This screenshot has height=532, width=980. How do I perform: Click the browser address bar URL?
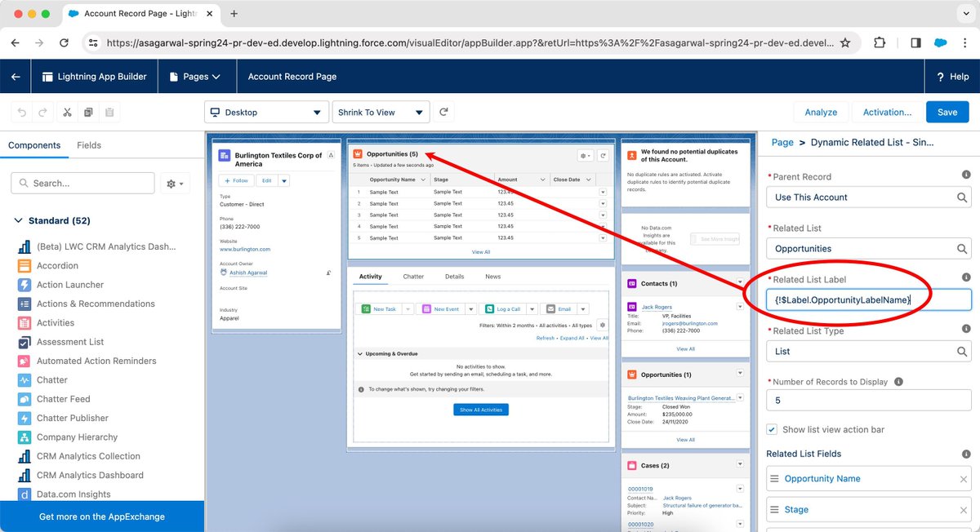pos(470,43)
